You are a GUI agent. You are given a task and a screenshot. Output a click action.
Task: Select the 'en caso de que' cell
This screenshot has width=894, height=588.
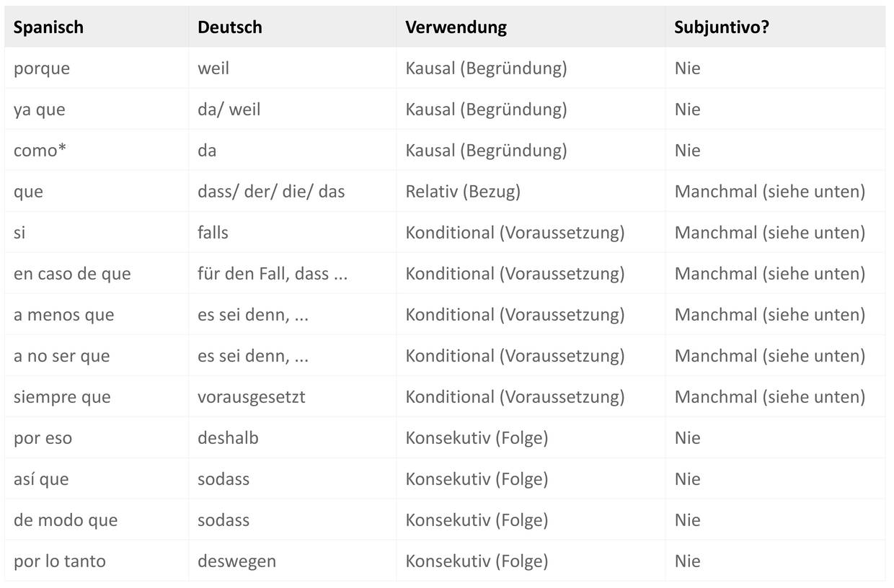click(x=72, y=274)
